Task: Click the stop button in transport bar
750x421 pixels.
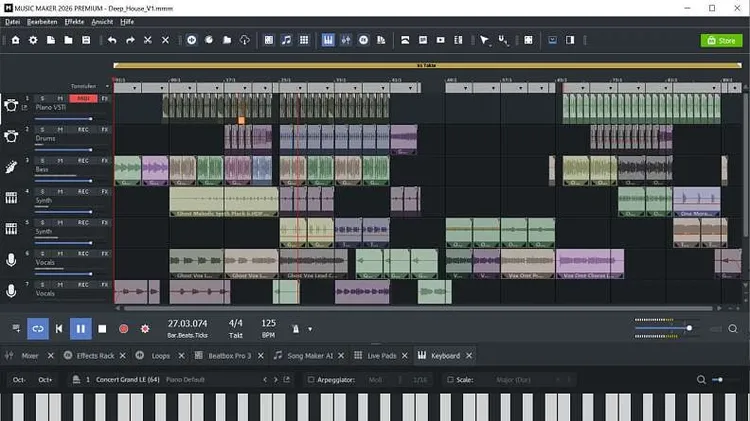Action: click(x=102, y=328)
